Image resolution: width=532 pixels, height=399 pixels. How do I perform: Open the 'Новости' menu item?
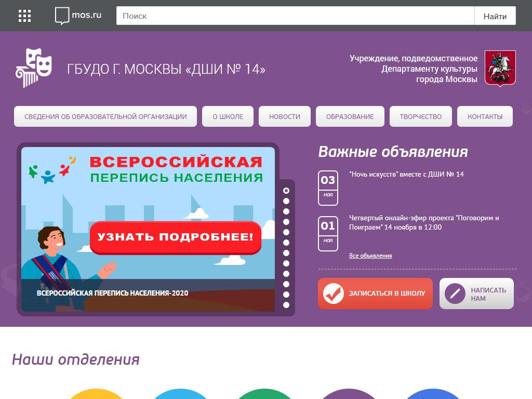tap(285, 116)
